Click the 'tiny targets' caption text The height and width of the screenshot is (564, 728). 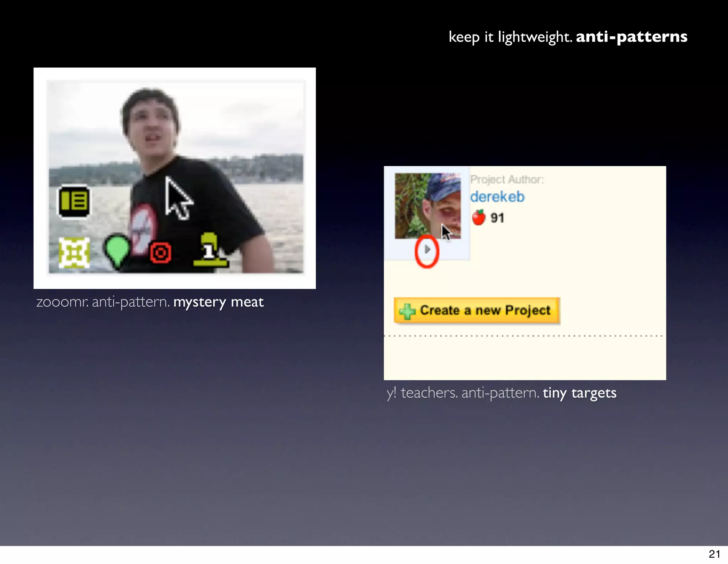click(x=579, y=393)
